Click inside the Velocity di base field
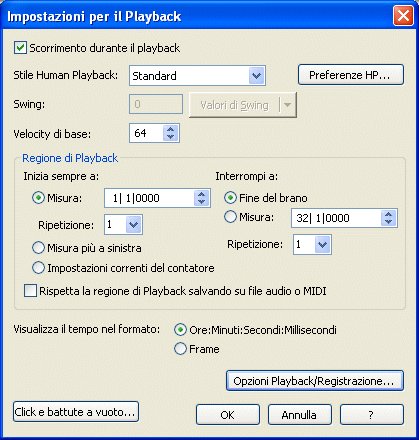The height and width of the screenshot is (440, 419). coord(147,133)
